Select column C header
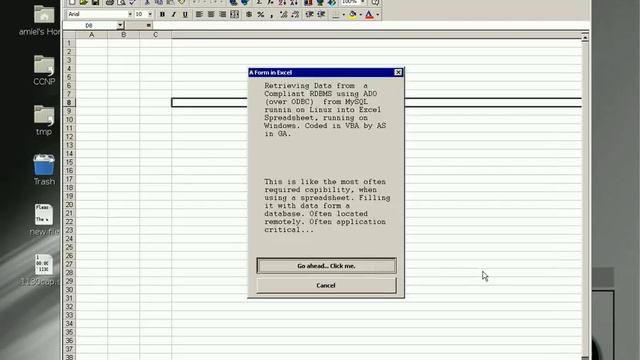The height and width of the screenshot is (360, 640). pos(155,35)
